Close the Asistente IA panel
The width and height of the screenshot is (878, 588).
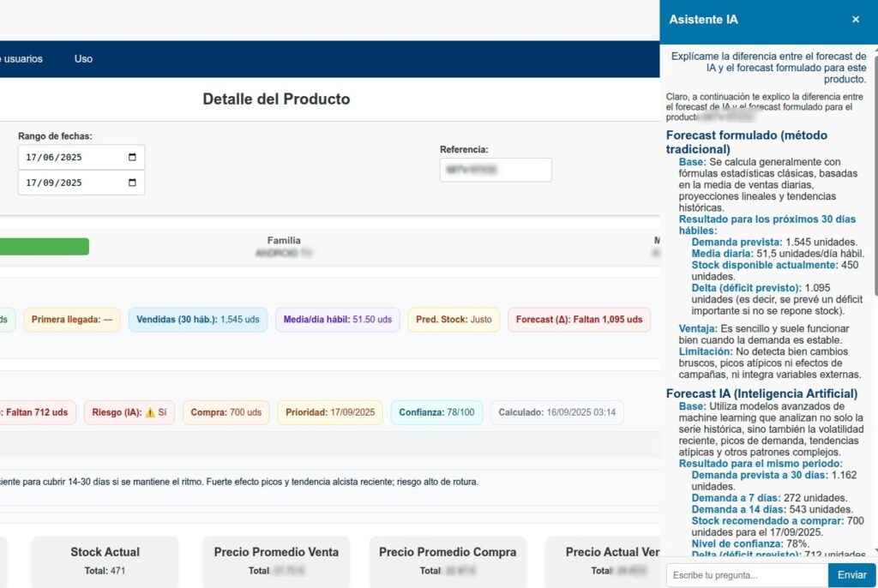[x=855, y=20]
